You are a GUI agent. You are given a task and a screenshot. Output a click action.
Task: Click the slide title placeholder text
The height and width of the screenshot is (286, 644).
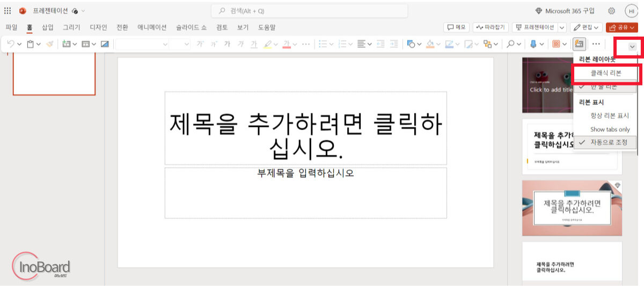click(x=306, y=136)
